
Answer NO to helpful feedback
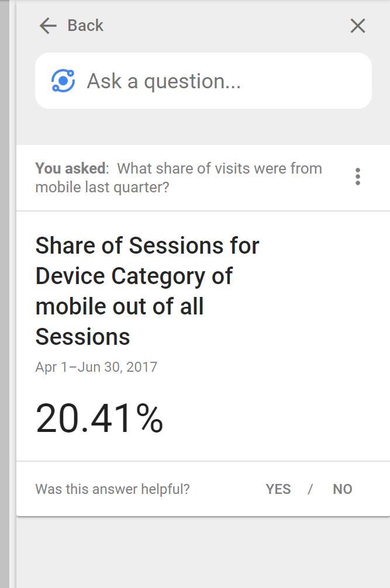(342, 489)
